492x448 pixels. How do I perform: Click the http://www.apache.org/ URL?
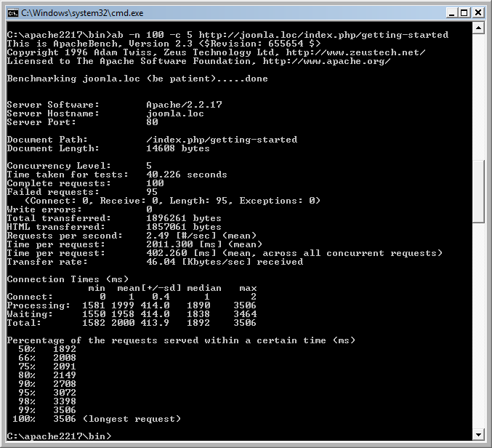326,61
